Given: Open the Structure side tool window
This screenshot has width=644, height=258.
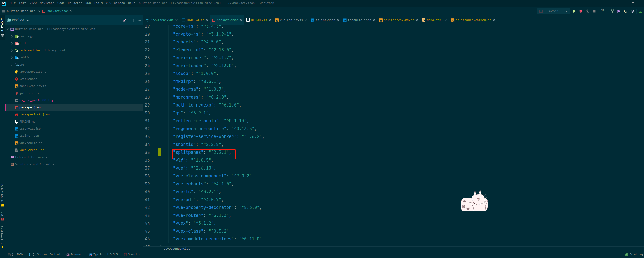Looking at the screenshot, I should tap(2, 195).
